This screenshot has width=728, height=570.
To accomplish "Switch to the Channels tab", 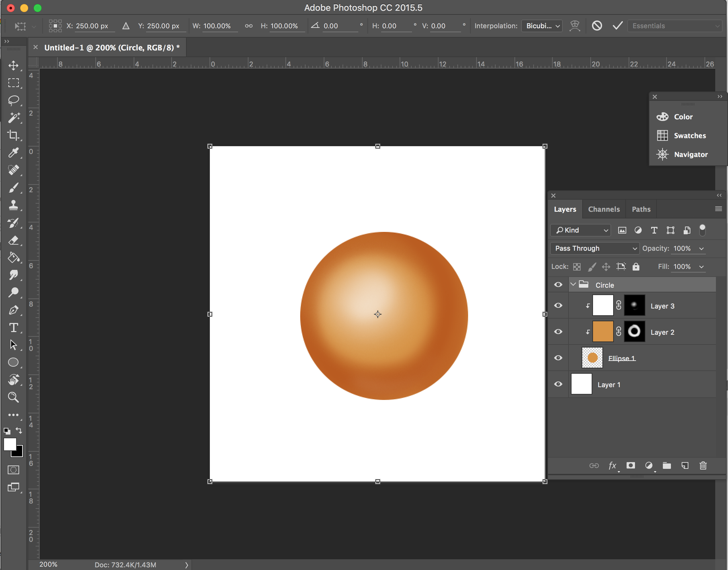I will (603, 209).
